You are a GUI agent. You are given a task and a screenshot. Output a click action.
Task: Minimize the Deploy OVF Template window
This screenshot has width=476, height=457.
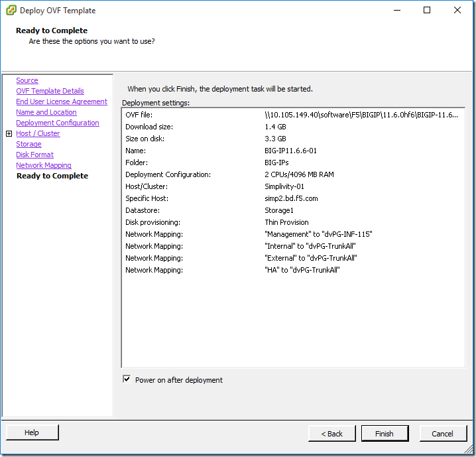click(x=396, y=10)
